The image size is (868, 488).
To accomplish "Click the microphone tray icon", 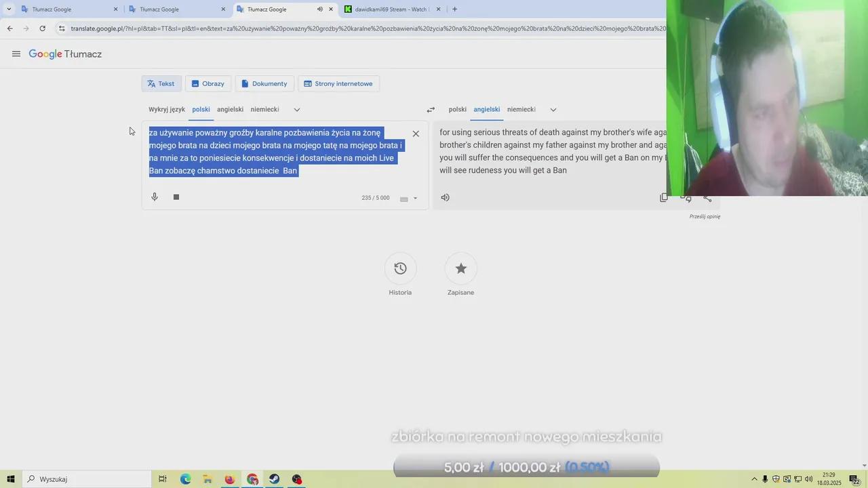I will (765, 479).
